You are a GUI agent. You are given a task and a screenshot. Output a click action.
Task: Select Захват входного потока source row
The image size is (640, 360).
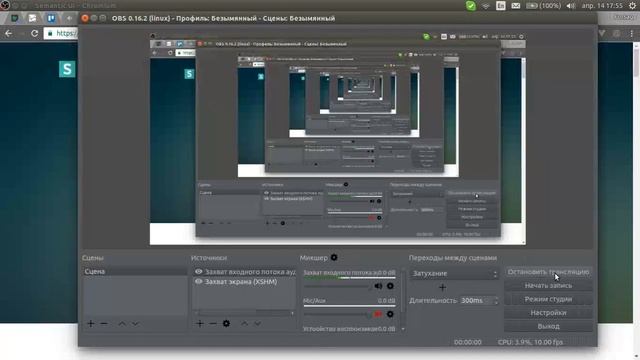click(244, 271)
